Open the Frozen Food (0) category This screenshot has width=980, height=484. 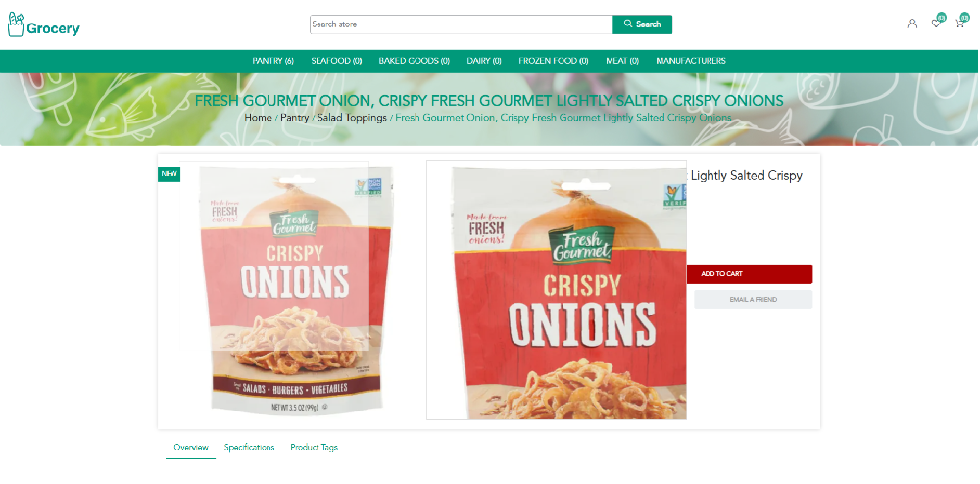[x=553, y=61]
